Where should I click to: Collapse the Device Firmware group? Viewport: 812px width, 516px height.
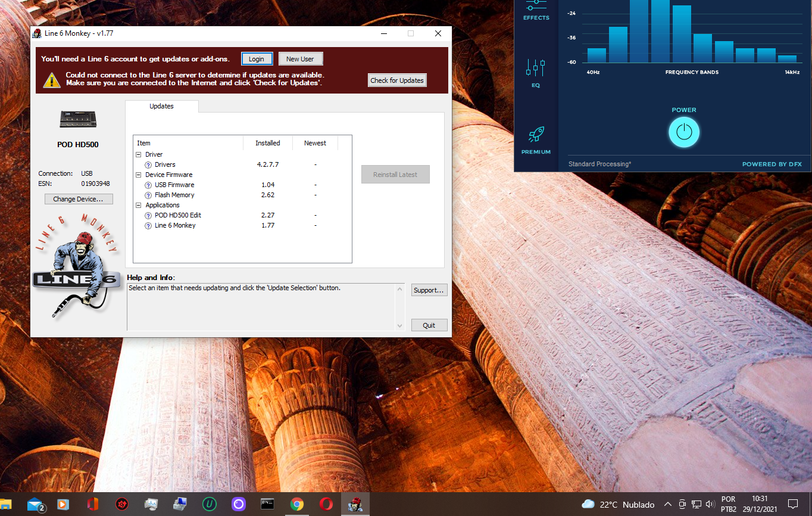pos(139,175)
